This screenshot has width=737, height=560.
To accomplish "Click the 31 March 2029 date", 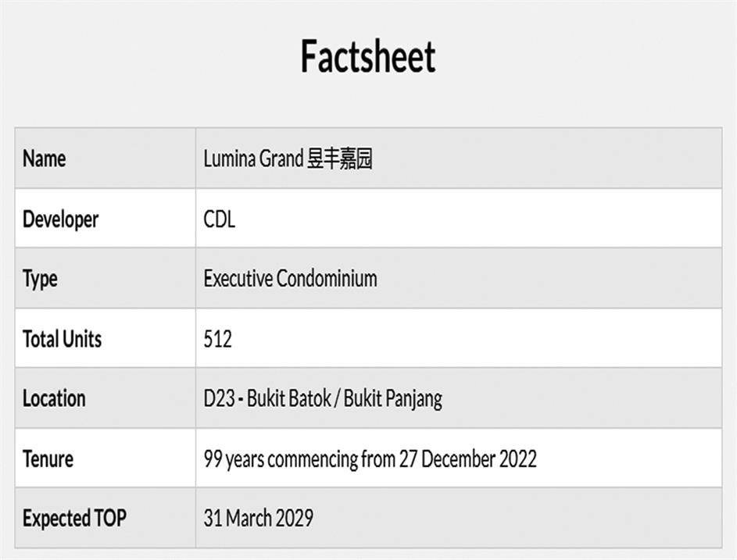I will click(x=259, y=518).
